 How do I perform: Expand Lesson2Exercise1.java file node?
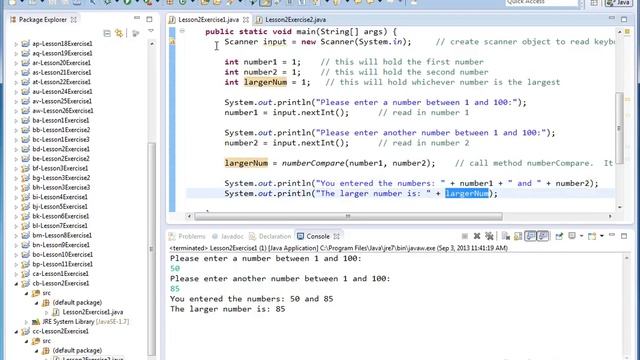46,312
